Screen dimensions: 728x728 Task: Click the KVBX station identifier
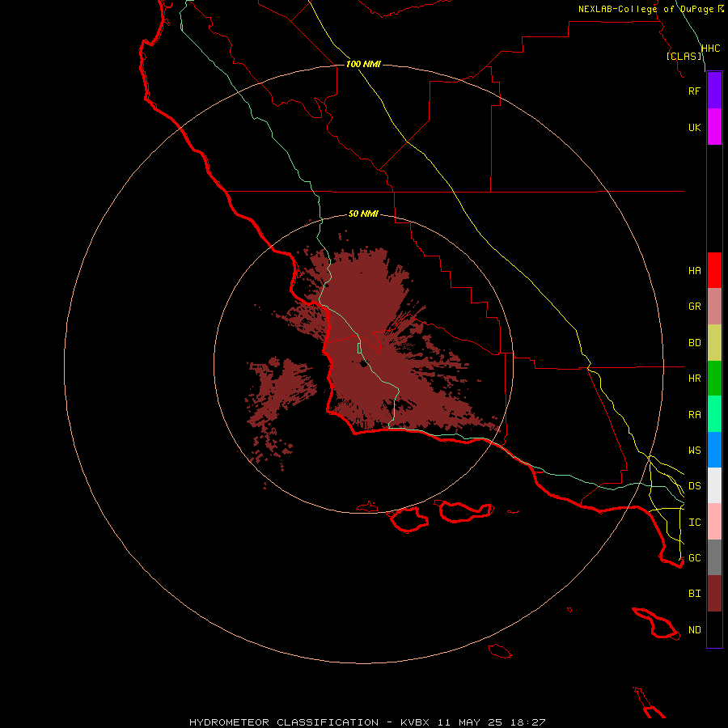(x=415, y=722)
